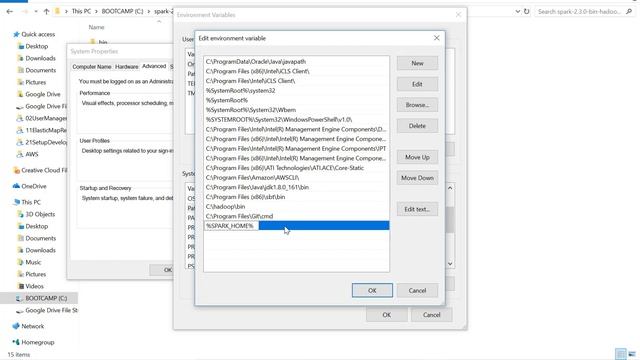Select C:\Program Files\Intel\iCLS Client\ entry
640x360 pixels.
click(x=296, y=81)
